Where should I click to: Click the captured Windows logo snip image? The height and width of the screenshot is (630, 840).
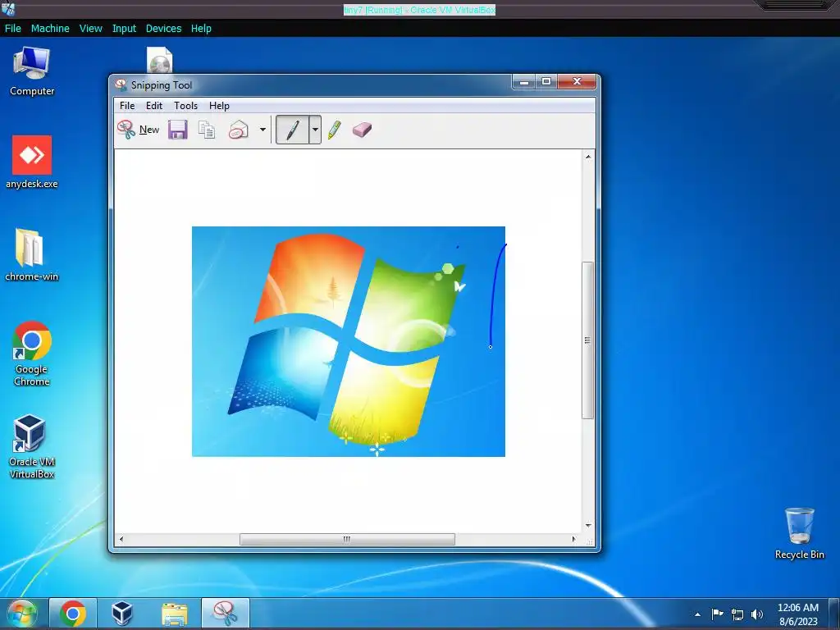click(x=348, y=342)
